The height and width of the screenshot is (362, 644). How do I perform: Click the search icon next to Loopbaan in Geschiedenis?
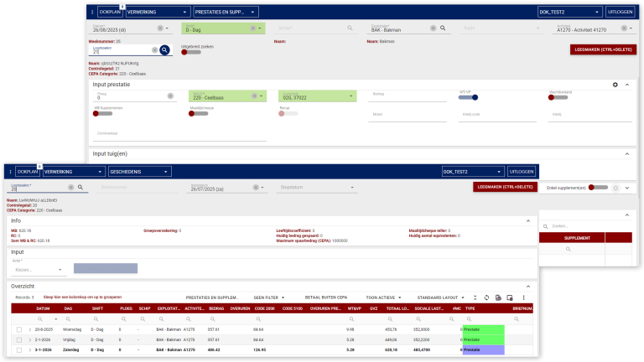point(80,188)
